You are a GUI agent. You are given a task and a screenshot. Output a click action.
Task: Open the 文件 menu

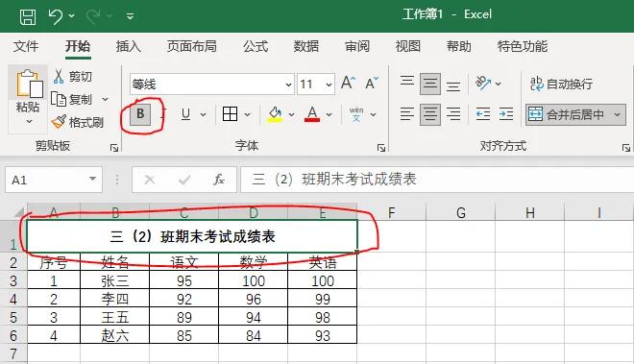click(26, 46)
